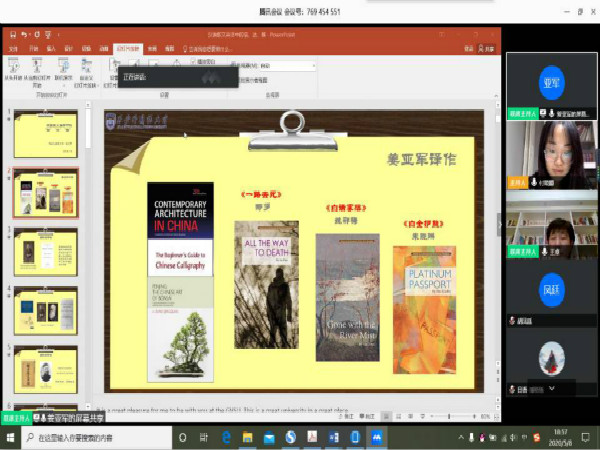This screenshot has height=450, width=600.
Task: Open the Word icon on the taskbar
Action: point(334,437)
